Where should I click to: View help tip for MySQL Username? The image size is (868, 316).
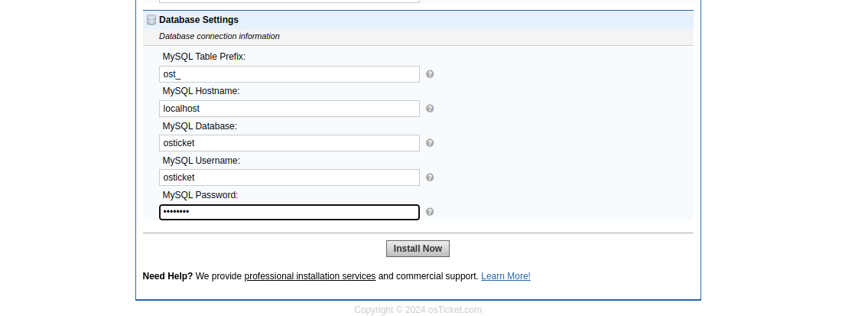[x=430, y=178]
